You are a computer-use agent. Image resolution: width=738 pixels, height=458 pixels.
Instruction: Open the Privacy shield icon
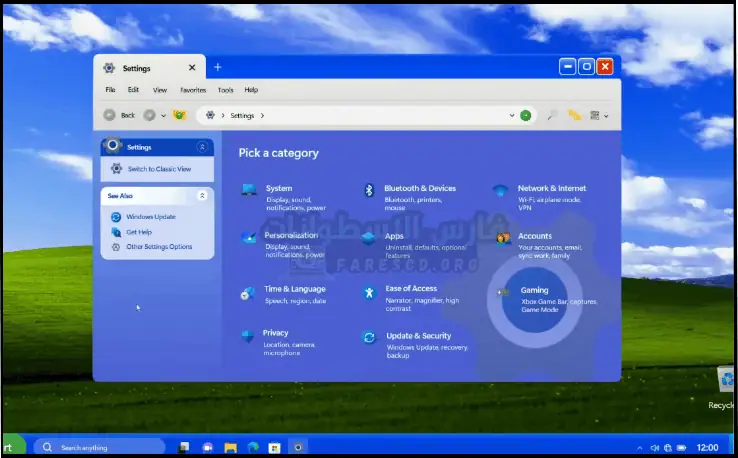(x=248, y=336)
